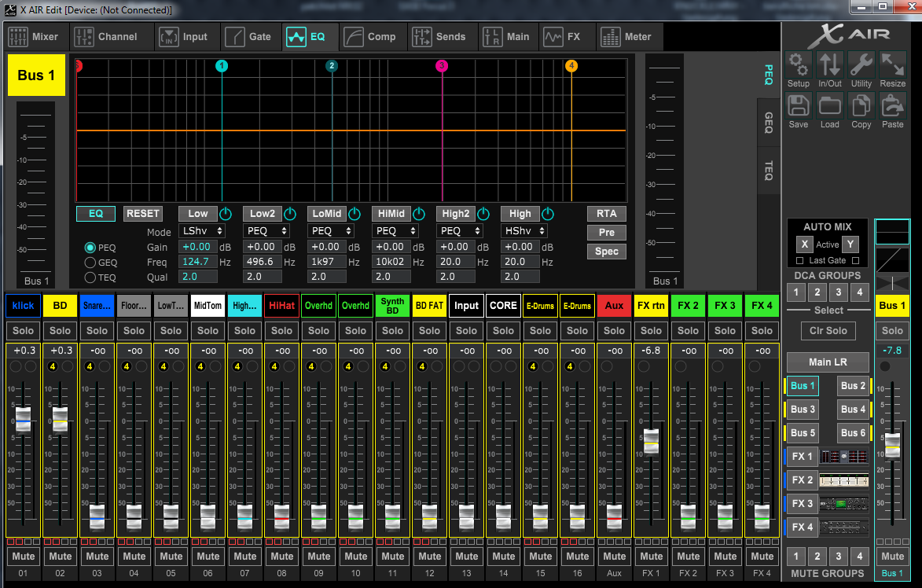Open the LoMid band PEQ mode dropdown
Image resolution: width=922 pixels, height=588 pixels.
click(331, 231)
